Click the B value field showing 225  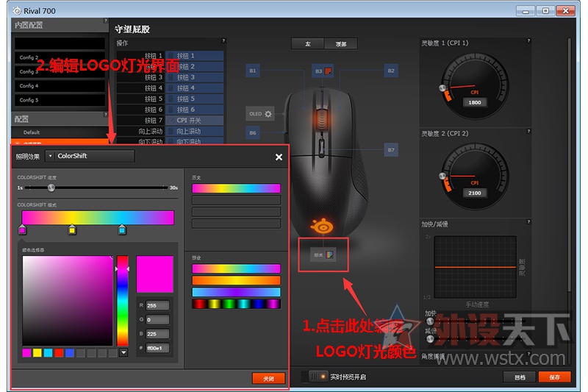(x=157, y=334)
